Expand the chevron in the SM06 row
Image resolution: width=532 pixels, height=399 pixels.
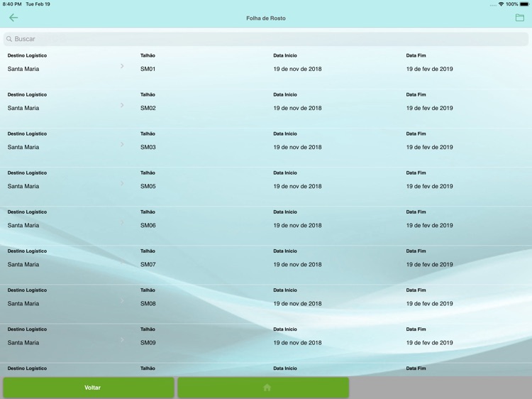(122, 222)
